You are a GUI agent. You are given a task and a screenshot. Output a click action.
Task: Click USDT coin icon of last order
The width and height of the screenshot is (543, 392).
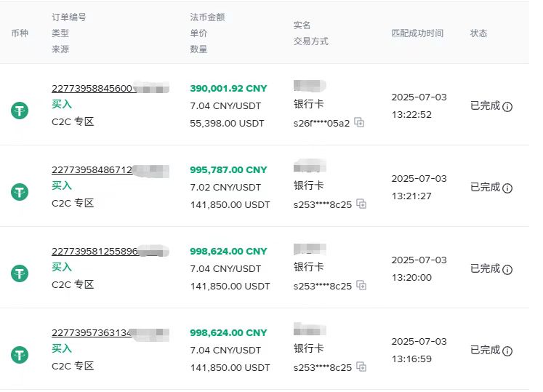20,355
